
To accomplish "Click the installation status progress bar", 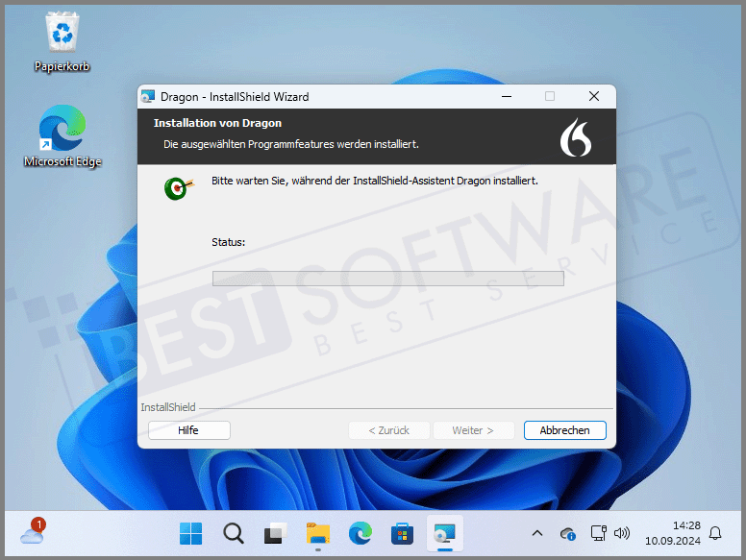I will point(387,279).
